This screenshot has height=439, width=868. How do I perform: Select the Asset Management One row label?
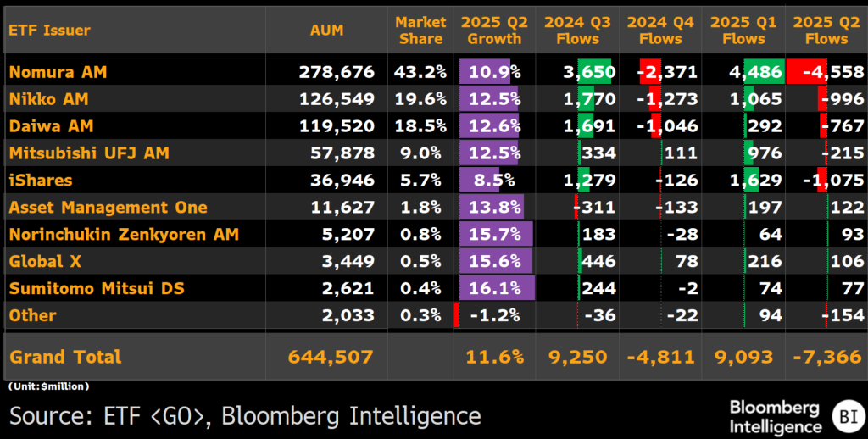(108, 207)
